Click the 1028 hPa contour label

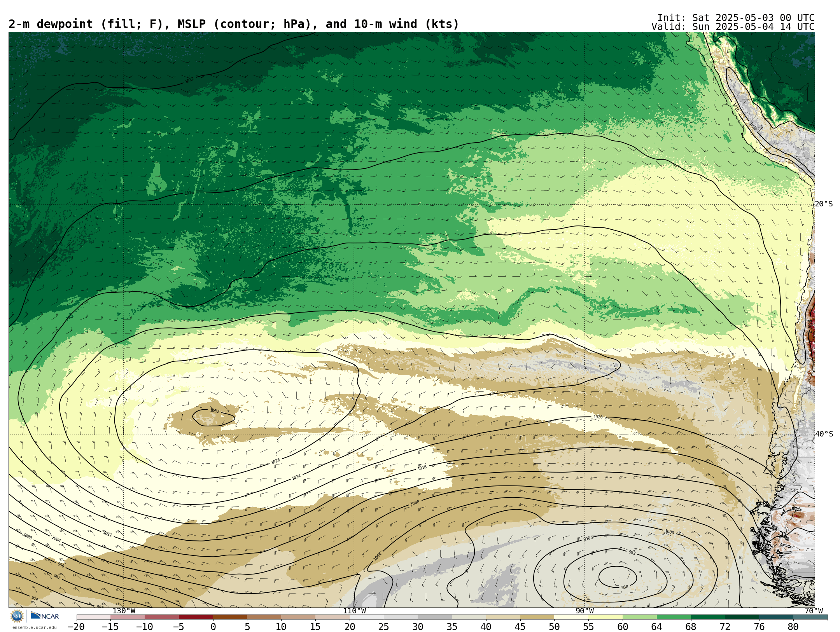275,461
